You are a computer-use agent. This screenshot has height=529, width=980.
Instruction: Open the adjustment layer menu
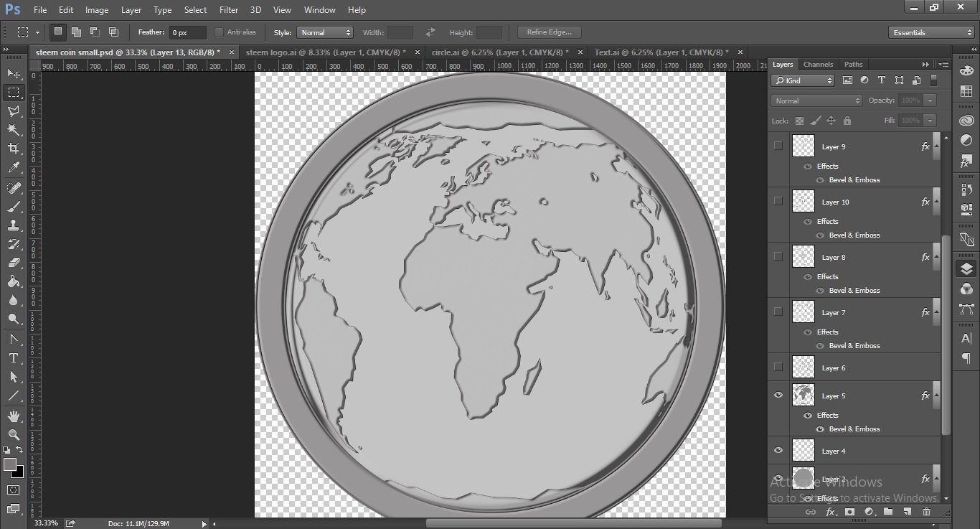coord(869,512)
